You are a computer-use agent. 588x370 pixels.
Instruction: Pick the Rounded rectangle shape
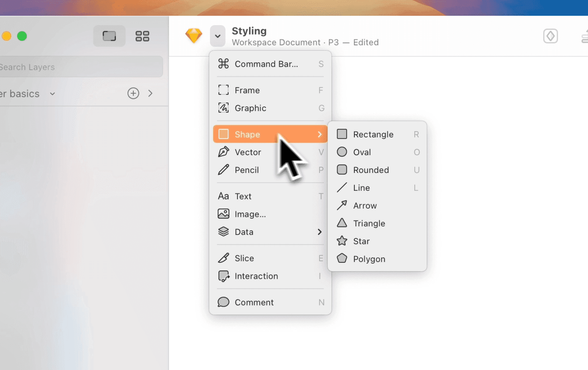(x=377, y=170)
